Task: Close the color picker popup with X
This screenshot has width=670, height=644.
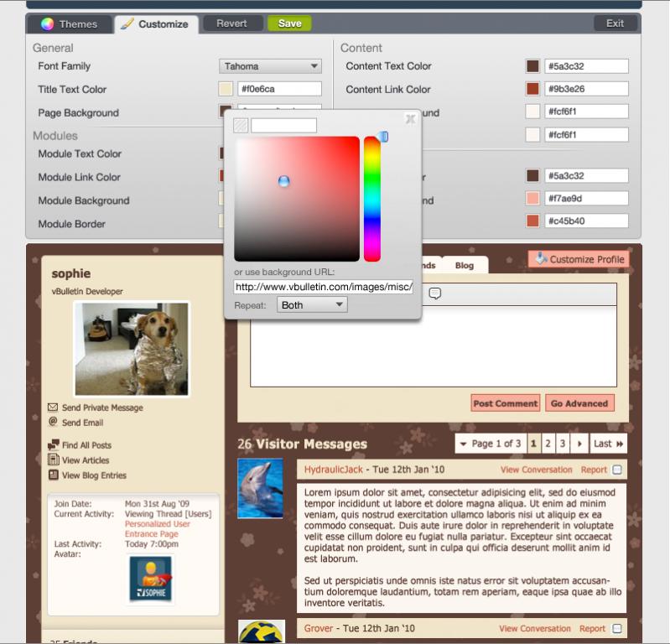Action: coord(410,119)
